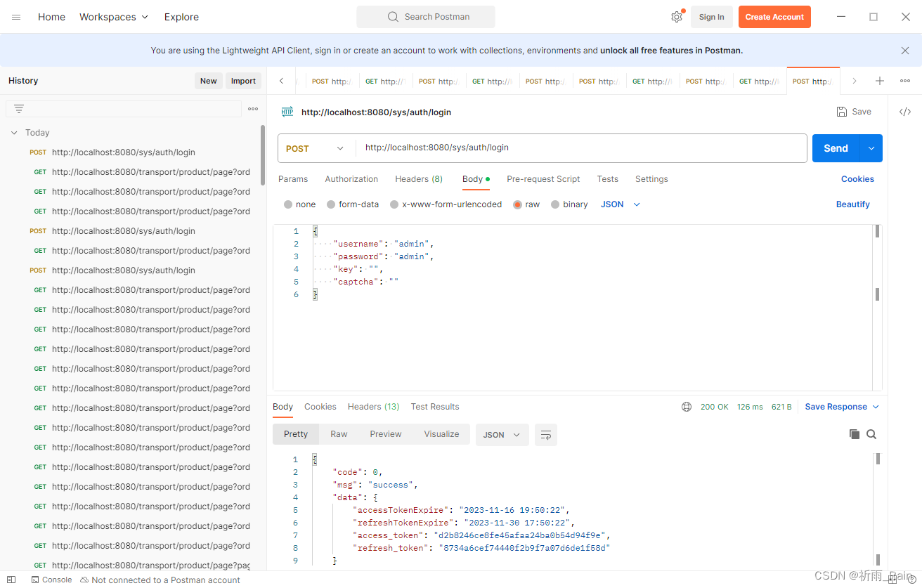Open the Params tab

click(293, 179)
